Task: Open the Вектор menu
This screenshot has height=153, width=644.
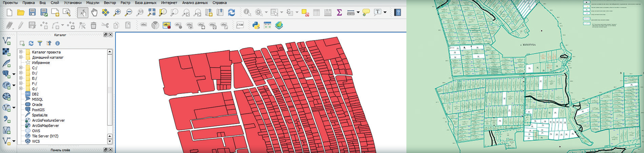Action: (x=110, y=3)
